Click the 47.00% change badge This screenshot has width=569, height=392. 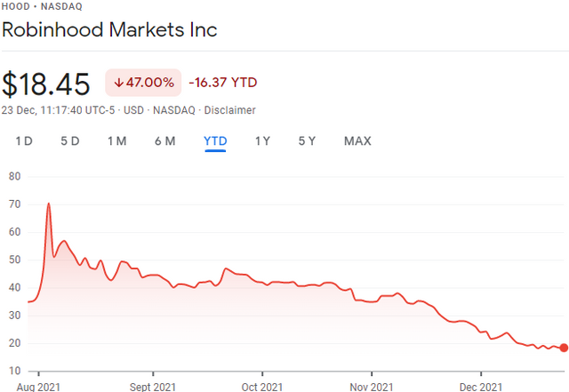[143, 83]
